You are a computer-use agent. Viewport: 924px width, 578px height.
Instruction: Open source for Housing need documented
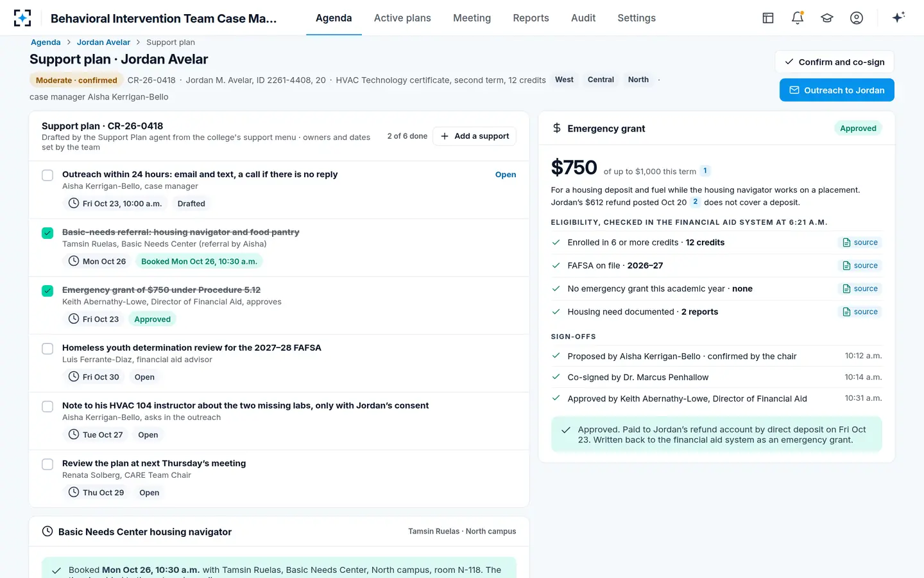click(x=860, y=312)
